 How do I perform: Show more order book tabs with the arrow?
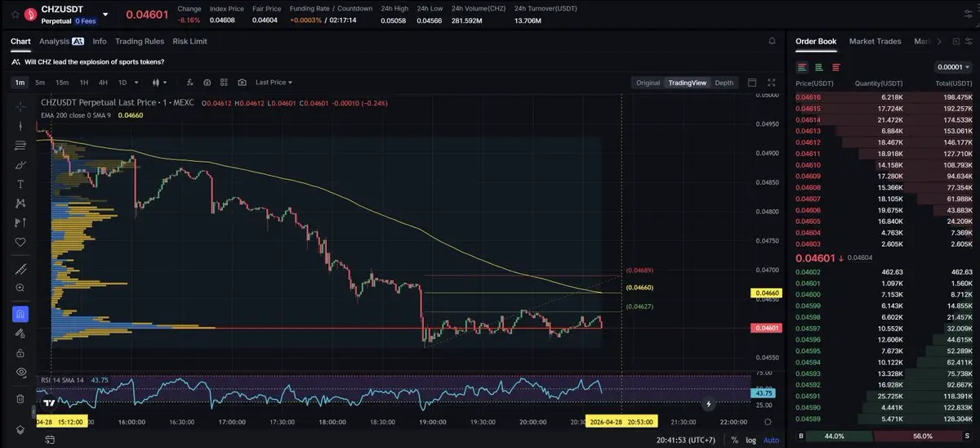939,41
